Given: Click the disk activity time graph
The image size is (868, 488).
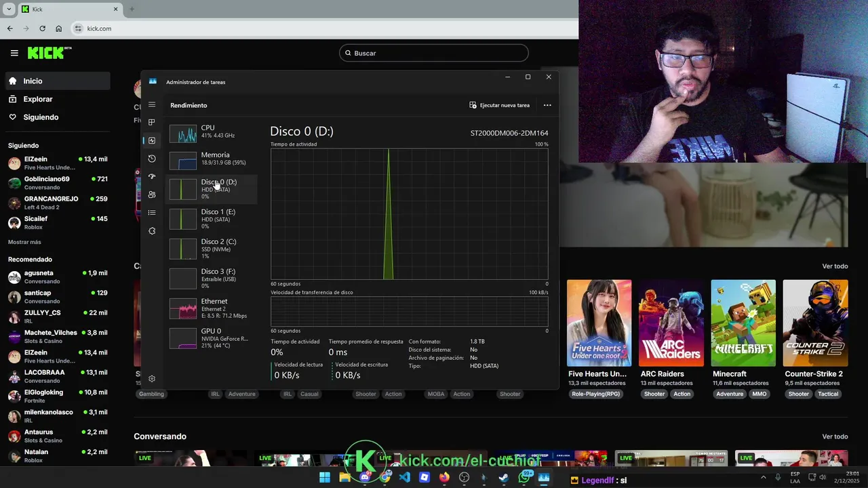Looking at the screenshot, I should pyautogui.click(x=410, y=214).
